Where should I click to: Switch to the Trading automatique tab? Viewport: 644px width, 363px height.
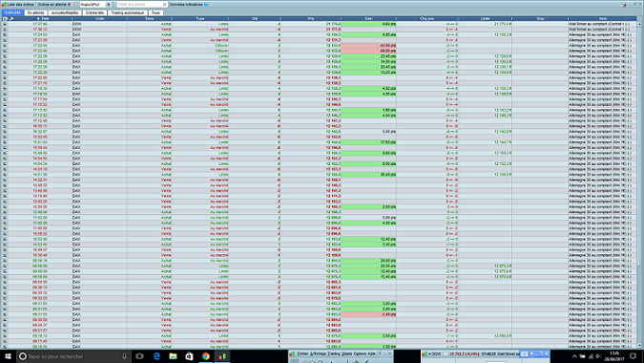coord(127,12)
